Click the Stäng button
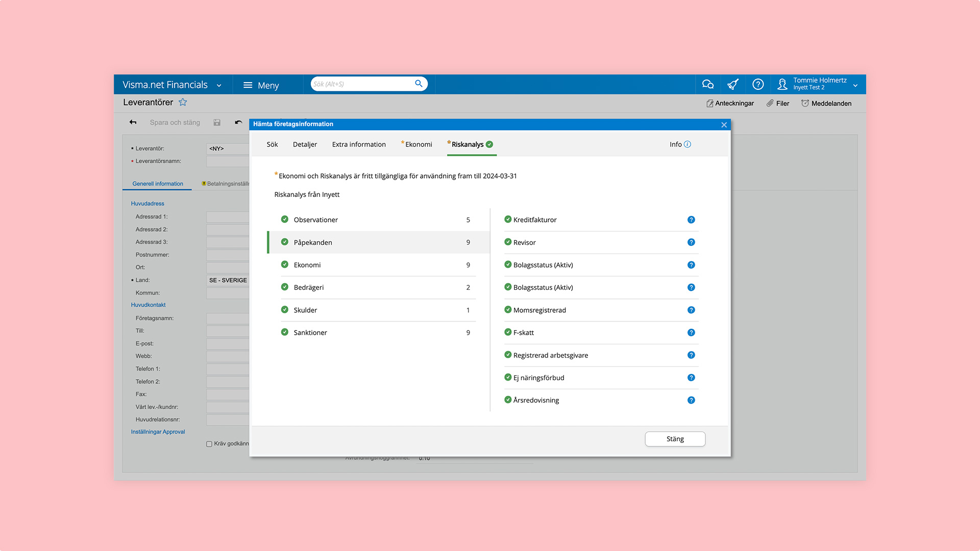This screenshot has height=551, width=980. (x=675, y=439)
